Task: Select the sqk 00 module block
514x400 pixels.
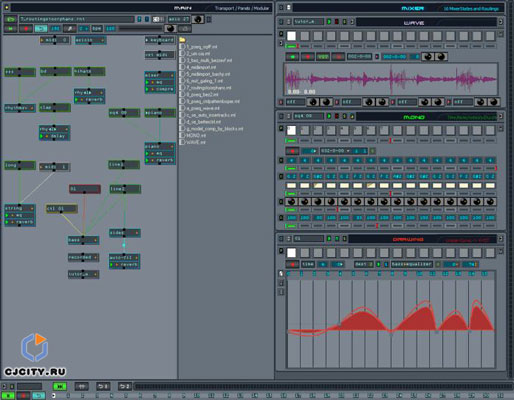Action: [124, 113]
